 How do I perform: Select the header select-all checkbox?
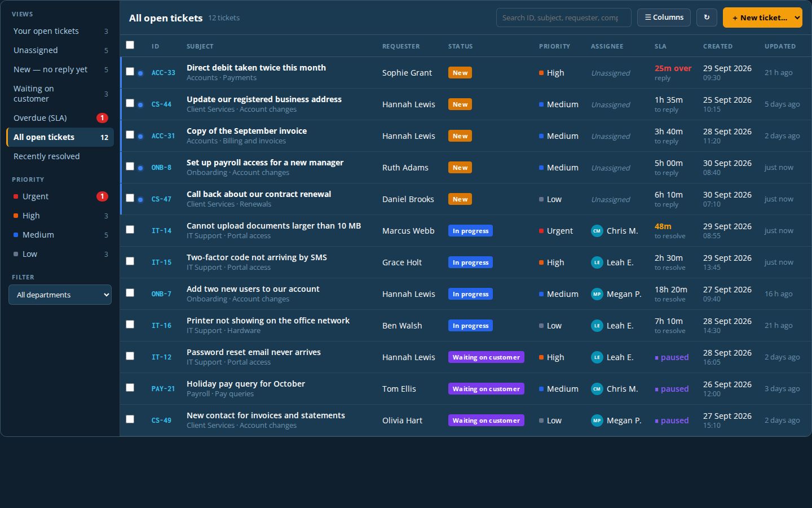pos(130,45)
